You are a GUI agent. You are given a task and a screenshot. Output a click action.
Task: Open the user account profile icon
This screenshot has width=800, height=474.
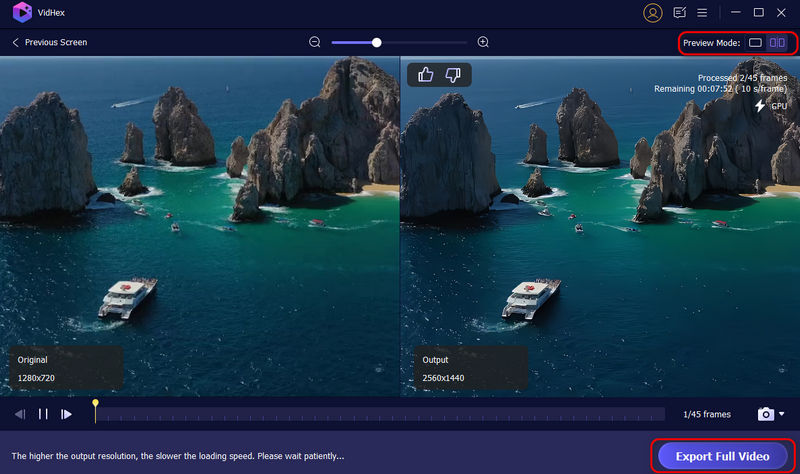click(x=653, y=13)
